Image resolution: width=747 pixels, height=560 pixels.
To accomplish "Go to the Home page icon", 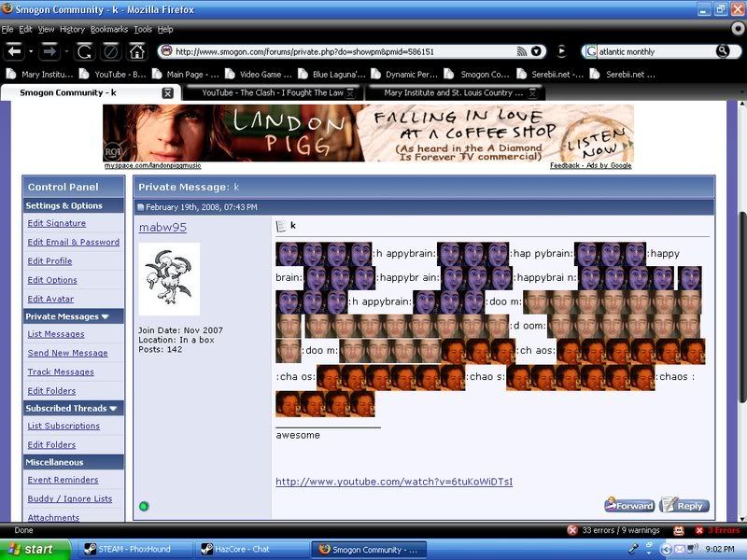I will tap(137, 51).
